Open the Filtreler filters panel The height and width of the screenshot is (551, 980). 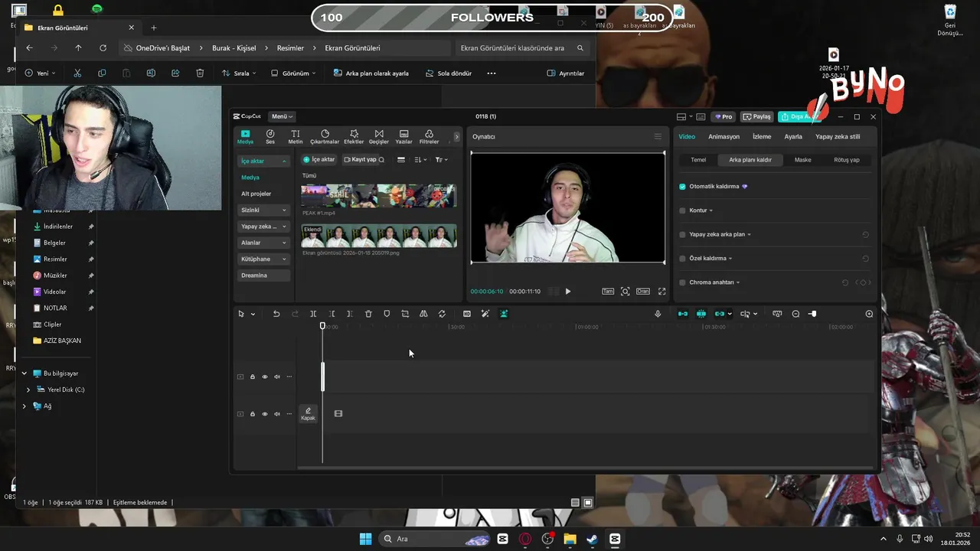[x=429, y=136]
